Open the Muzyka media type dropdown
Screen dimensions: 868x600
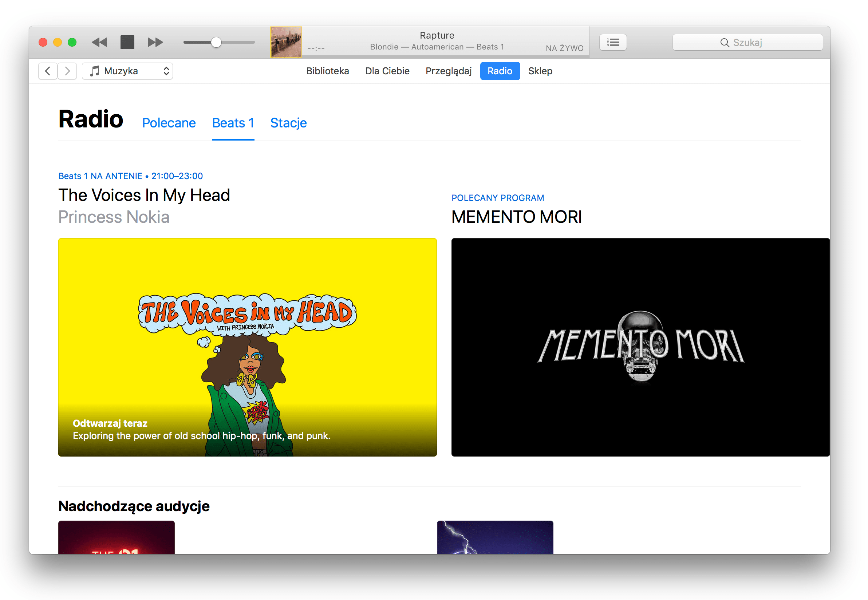click(127, 71)
